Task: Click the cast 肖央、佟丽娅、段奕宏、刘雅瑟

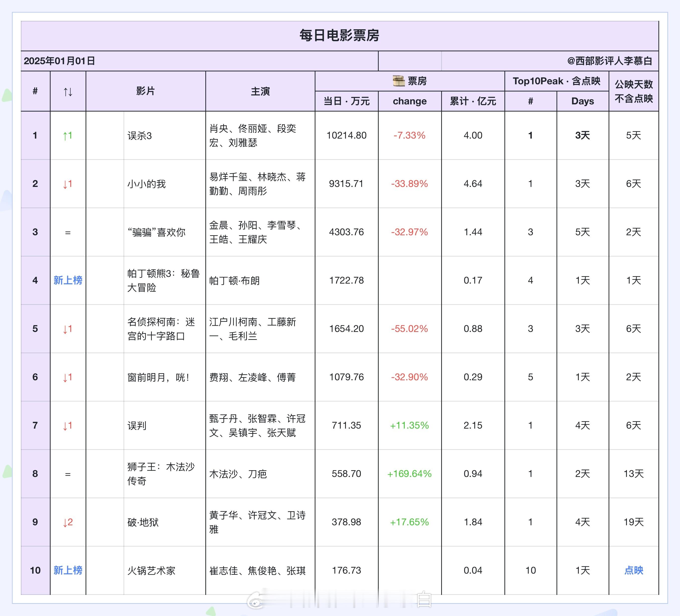Action: [253, 136]
